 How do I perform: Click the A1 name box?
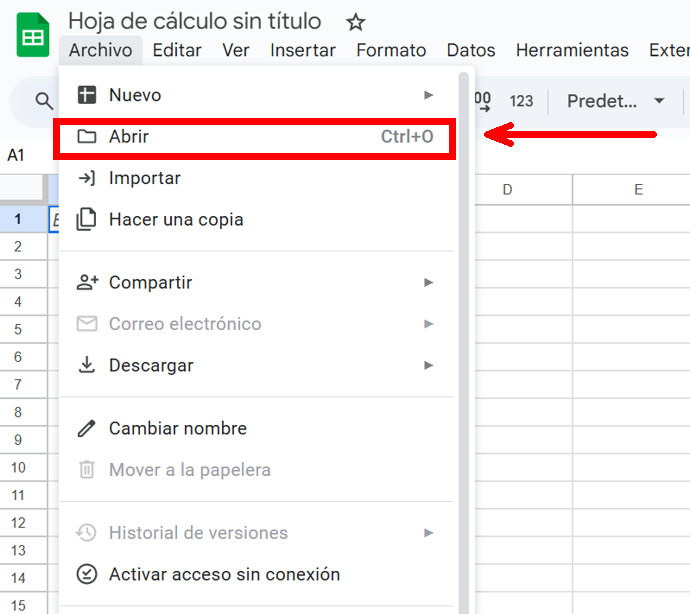coord(17,155)
